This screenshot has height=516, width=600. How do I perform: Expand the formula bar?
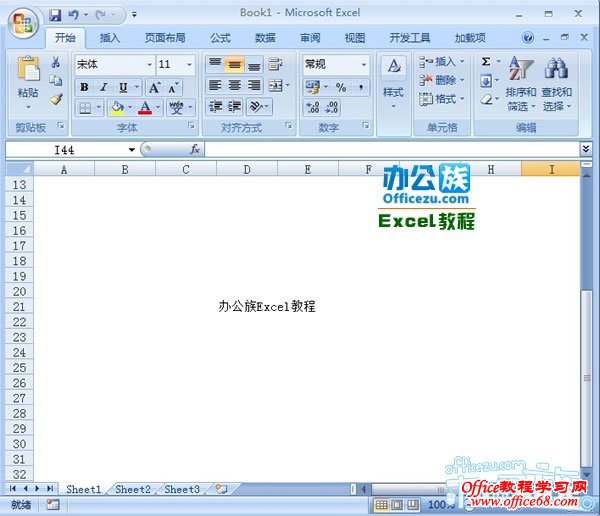(x=585, y=149)
